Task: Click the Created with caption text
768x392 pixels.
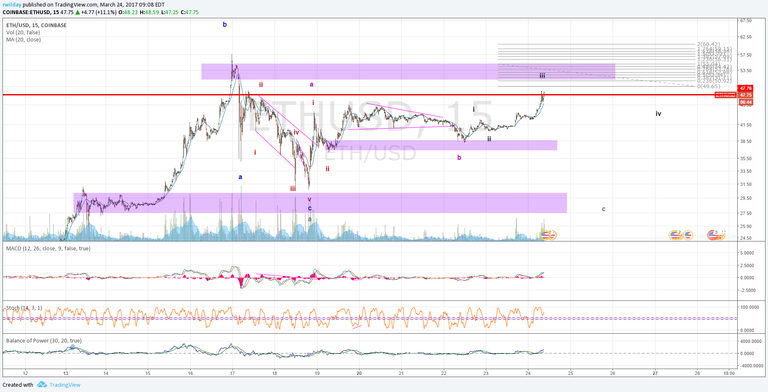Action: point(18,385)
